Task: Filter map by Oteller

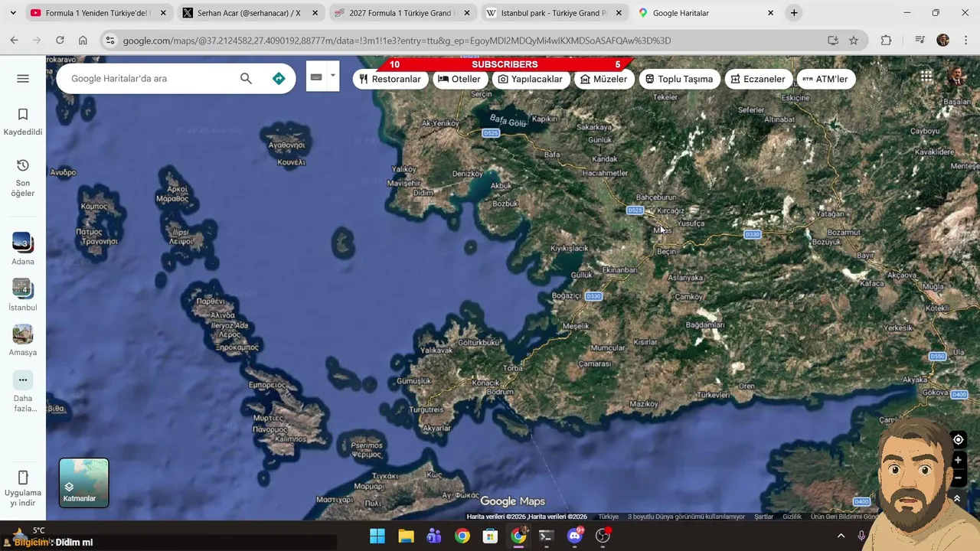Action: tap(459, 79)
